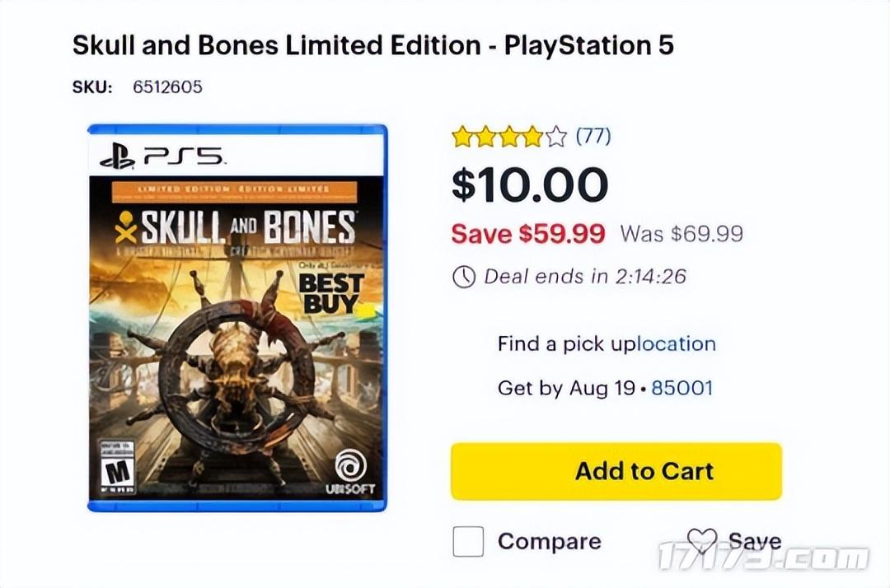The width and height of the screenshot is (890, 588).
Task: Click the heart Save icon
Action: pos(702,541)
